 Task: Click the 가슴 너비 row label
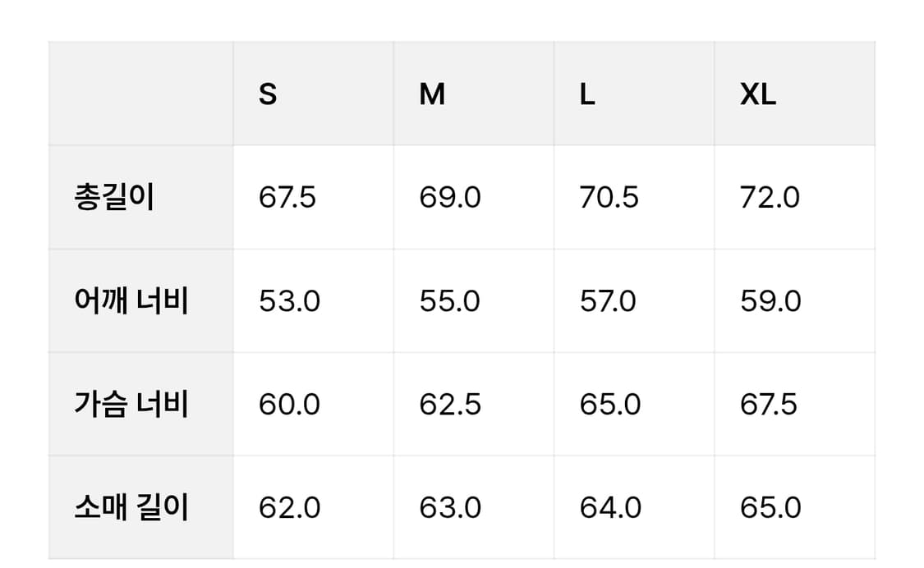point(131,405)
